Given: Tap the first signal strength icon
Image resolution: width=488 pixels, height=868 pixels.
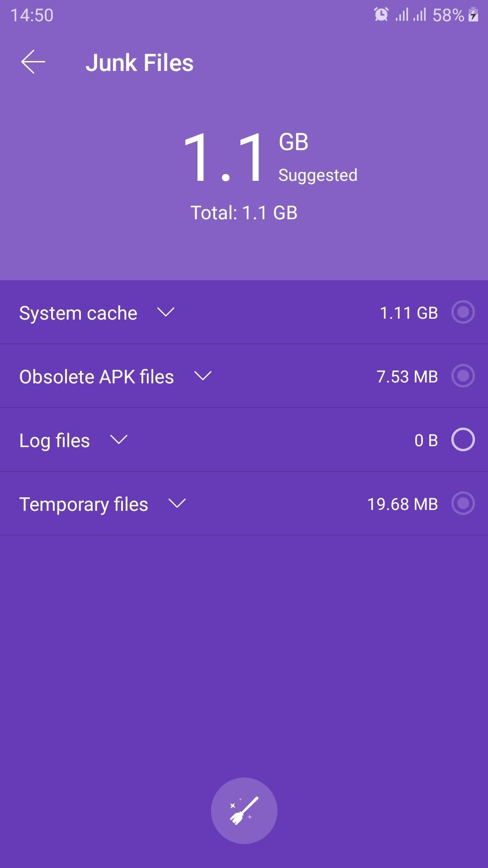Looking at the screenshot, I should click(402, 14).
